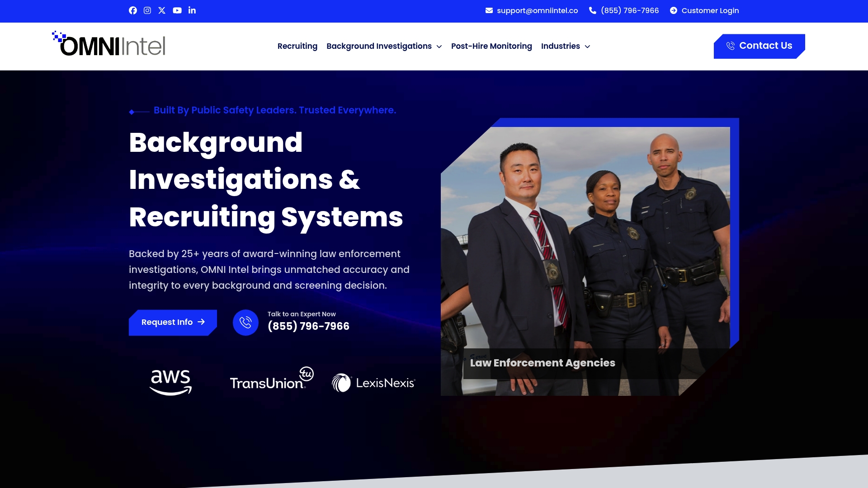Viewport: 868px width, 488px height.
Task: Click the X (Twitter) icon
Action: [x=162, y=10]
